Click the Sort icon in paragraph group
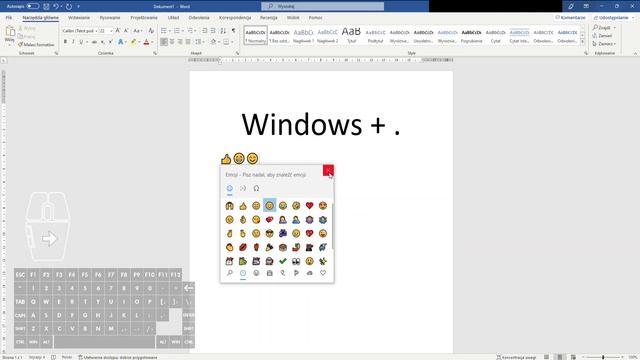640x360 pixels. [x=223, y=31]
